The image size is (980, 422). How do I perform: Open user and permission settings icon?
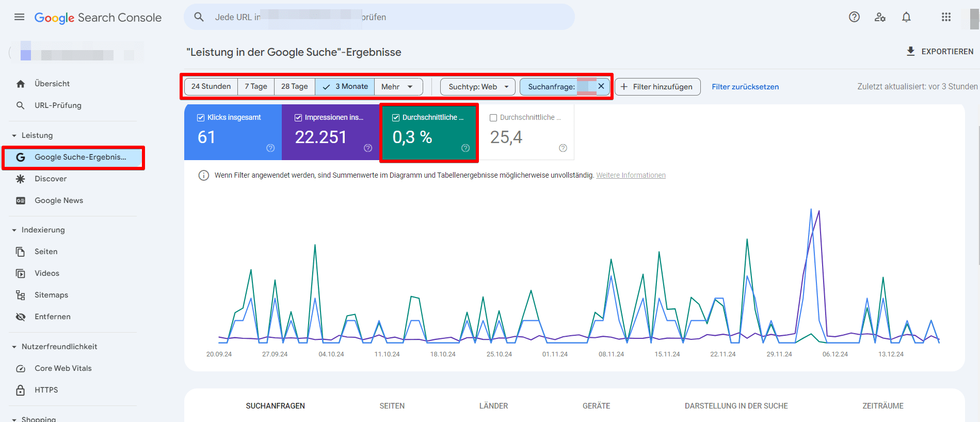pos(880,17)
